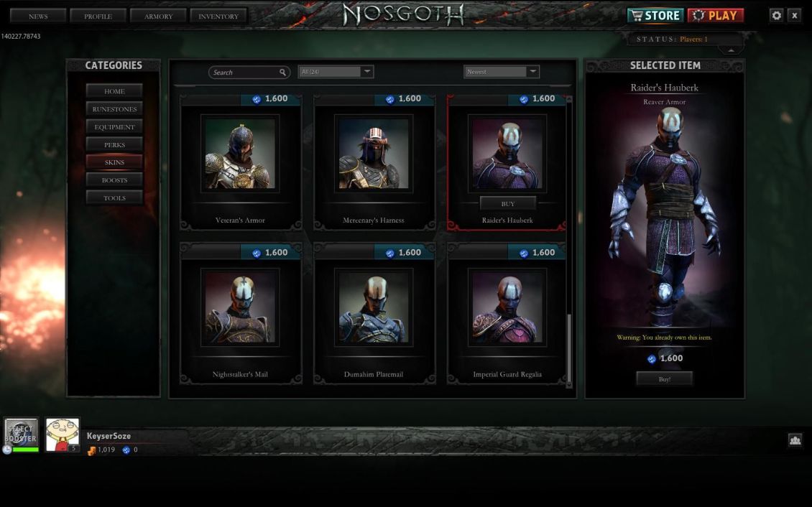Image resolution: width=812 pixels, height=507 pixels.
Task: Select the Veteran's Armor skin thumbnail
Action: pos(240,154)
